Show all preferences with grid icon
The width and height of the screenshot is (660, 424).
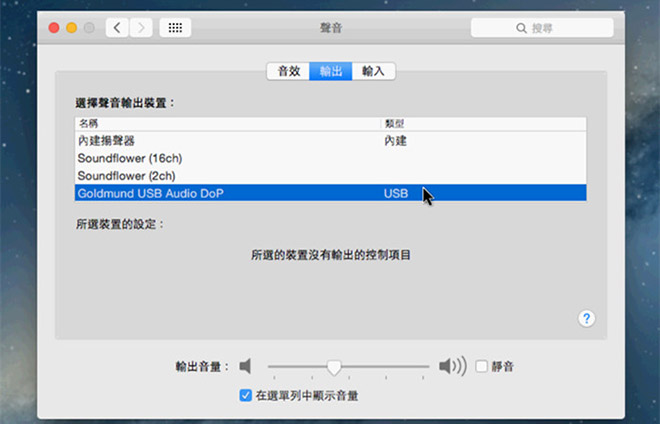click(175, 28)
